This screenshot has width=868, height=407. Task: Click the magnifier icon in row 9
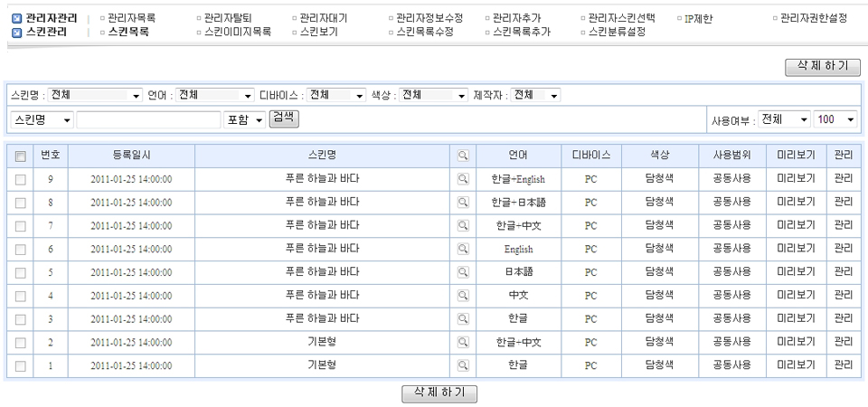(x=463, y=180)
